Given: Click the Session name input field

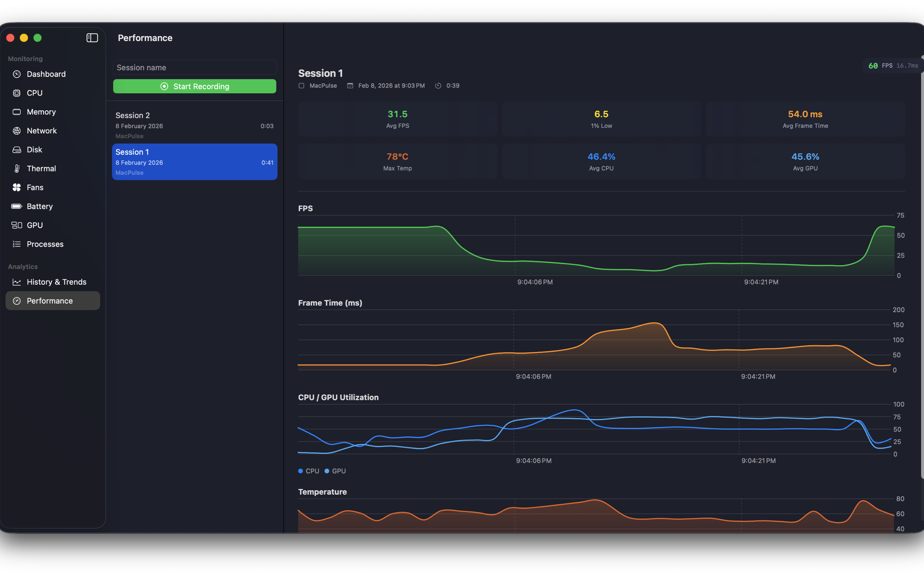Looking at the screenshot, I should (194, 68).
